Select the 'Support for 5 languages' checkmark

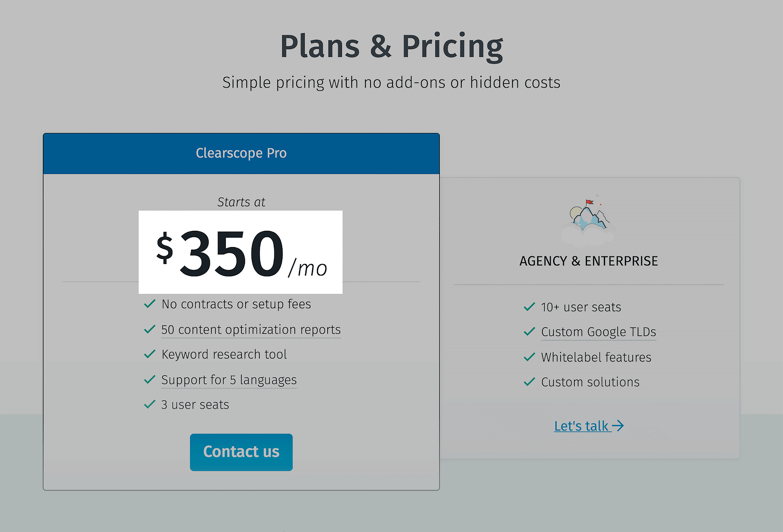click(x=150, y=380)
